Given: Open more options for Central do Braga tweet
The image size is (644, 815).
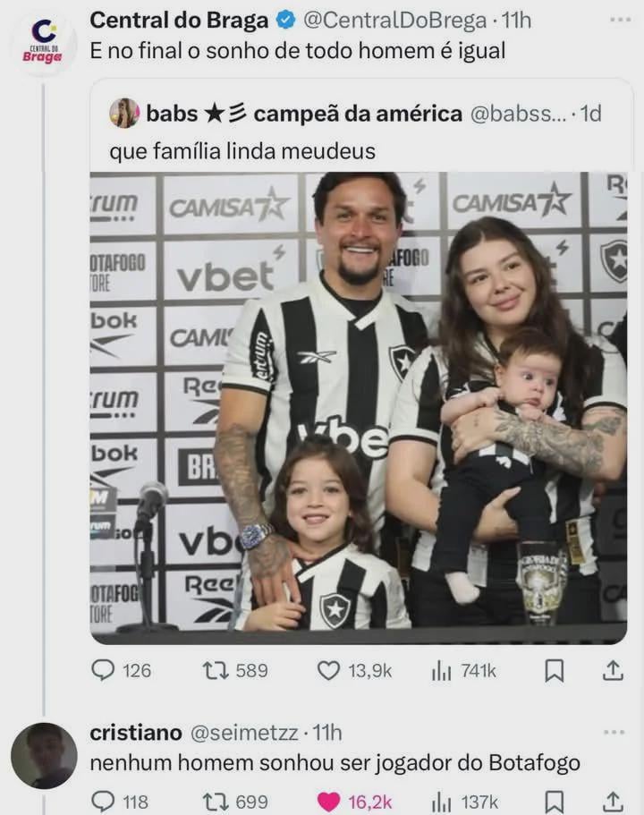Looking at the screenshot, I should 619,19.
